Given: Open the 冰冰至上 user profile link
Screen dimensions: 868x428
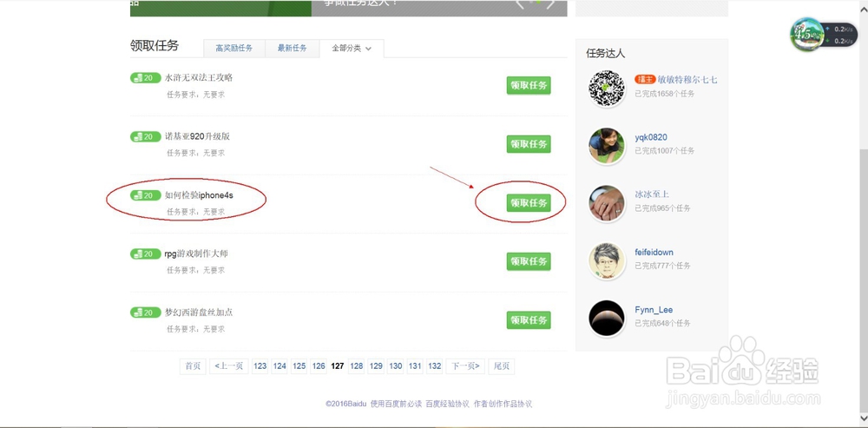Looking at the screenshot, I should coord(652,194).
